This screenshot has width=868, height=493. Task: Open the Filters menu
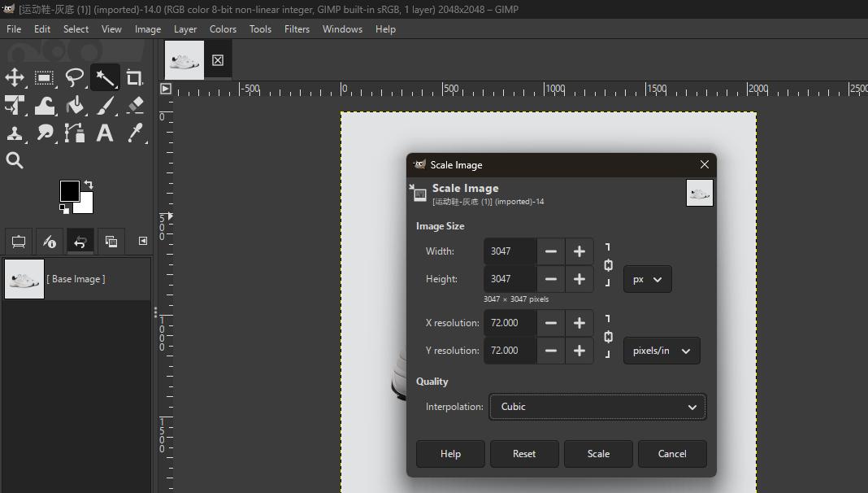pos(297,28)
